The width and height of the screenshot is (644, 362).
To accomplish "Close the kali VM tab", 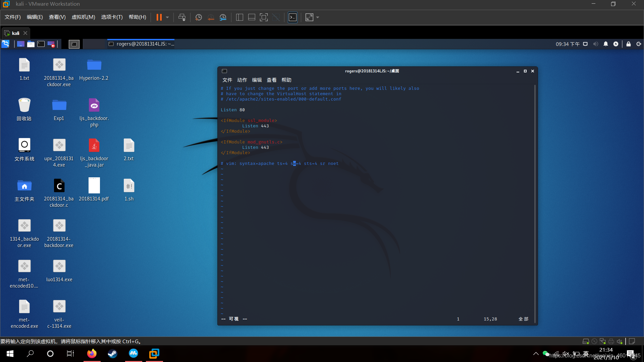I will [x=25, y=33].
